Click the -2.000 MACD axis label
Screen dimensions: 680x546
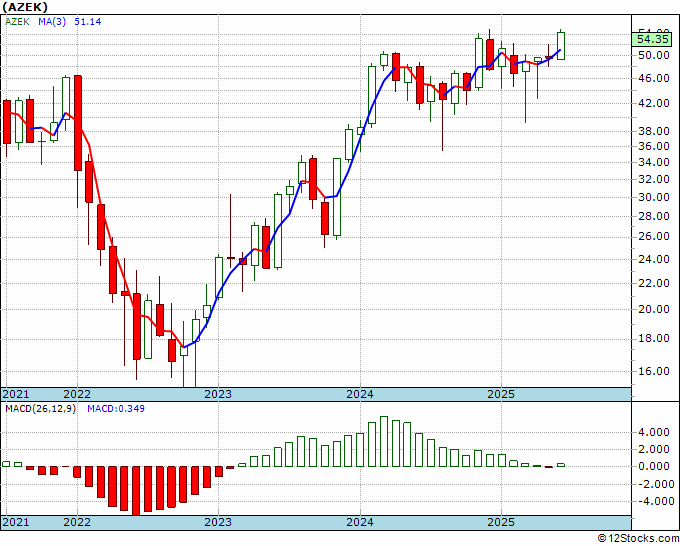pos(657,484)
